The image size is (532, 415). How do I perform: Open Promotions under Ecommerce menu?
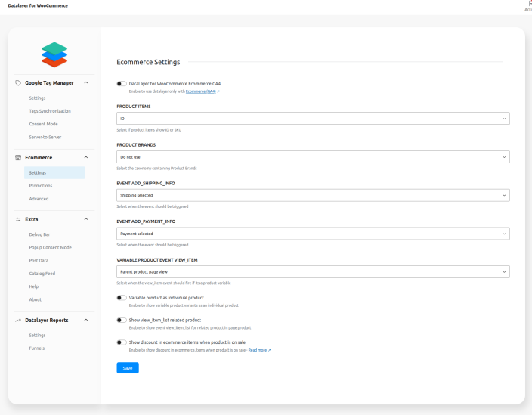[x=41, y=185]
